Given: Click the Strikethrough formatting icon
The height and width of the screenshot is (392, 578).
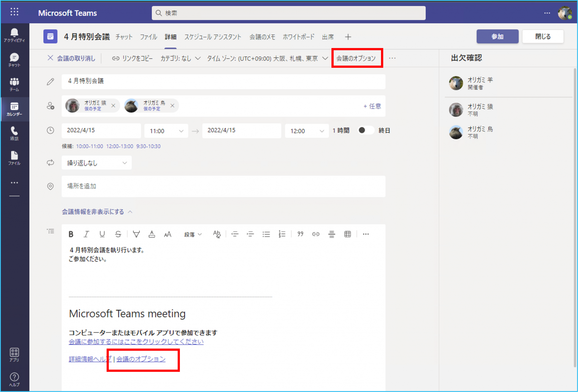Looking at the screenshot, I should click(x=118, y=234).
